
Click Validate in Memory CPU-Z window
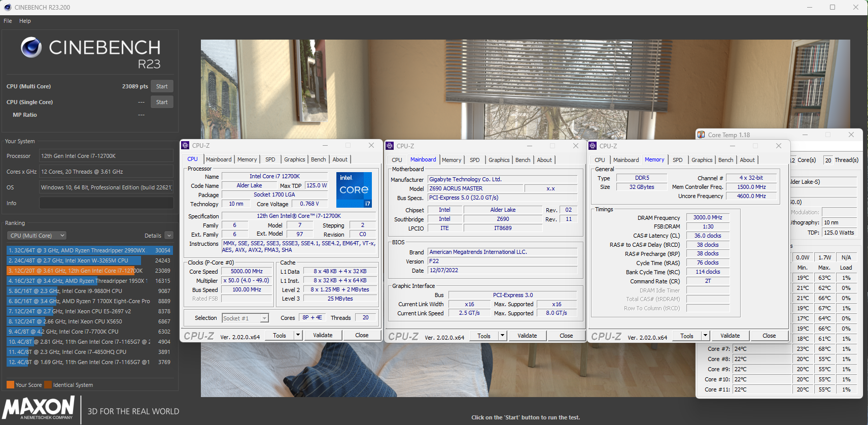point(730,336)
